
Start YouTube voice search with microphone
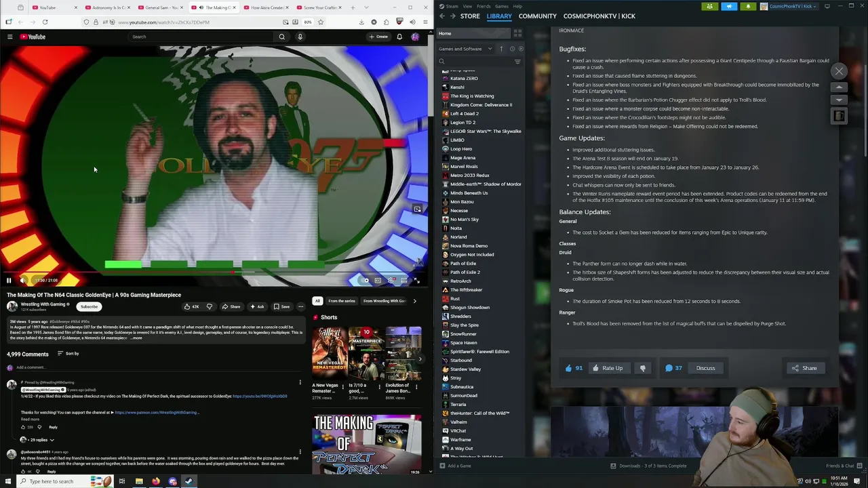[x=300, y=37]
